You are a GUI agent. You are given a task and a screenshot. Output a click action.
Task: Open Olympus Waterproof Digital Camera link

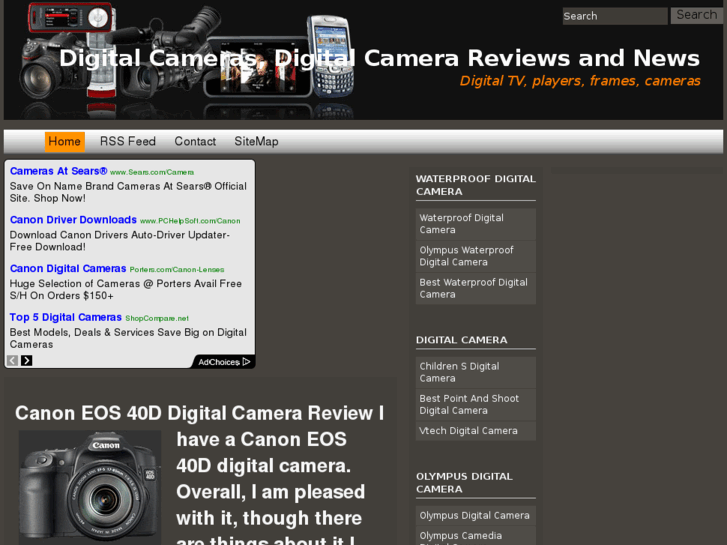[x=476, y=256]
